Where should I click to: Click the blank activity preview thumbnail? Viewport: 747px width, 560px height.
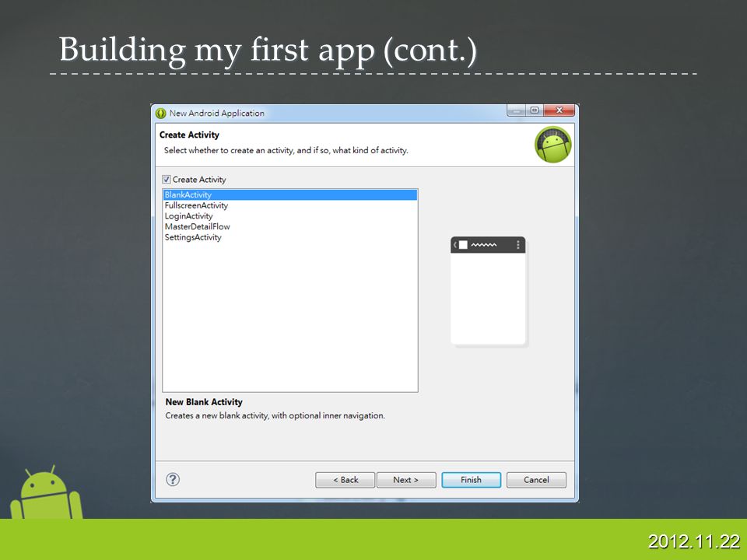click(x=488, y=290)
